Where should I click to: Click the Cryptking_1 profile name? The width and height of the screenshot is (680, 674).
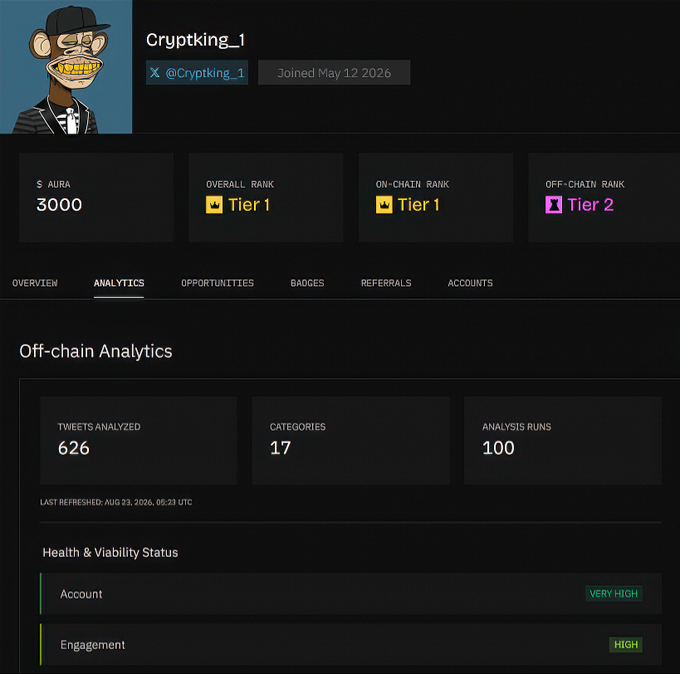tap(195, 40)
